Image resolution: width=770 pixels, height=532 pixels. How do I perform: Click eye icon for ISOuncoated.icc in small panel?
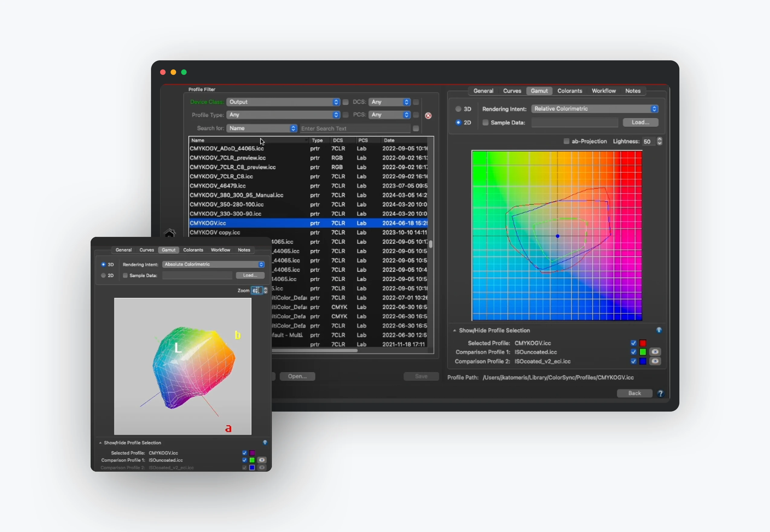pos(262,460)
